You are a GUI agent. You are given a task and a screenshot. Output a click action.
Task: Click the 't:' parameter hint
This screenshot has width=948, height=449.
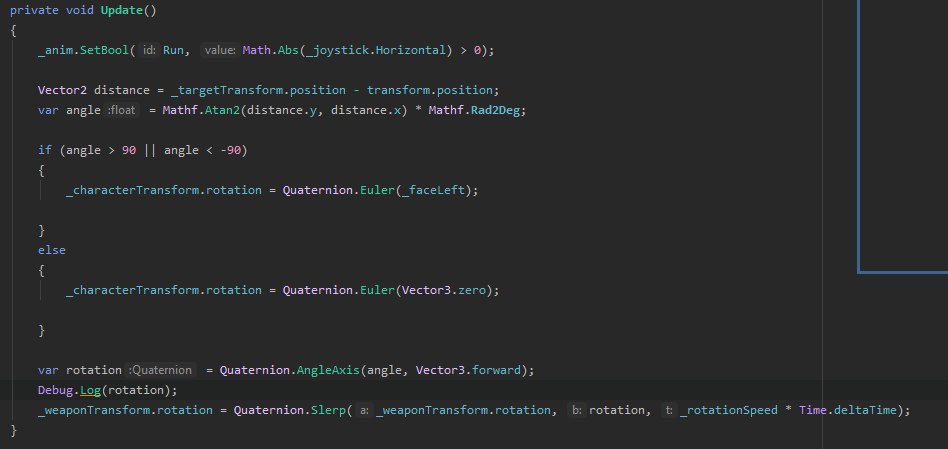coord(669,410)
